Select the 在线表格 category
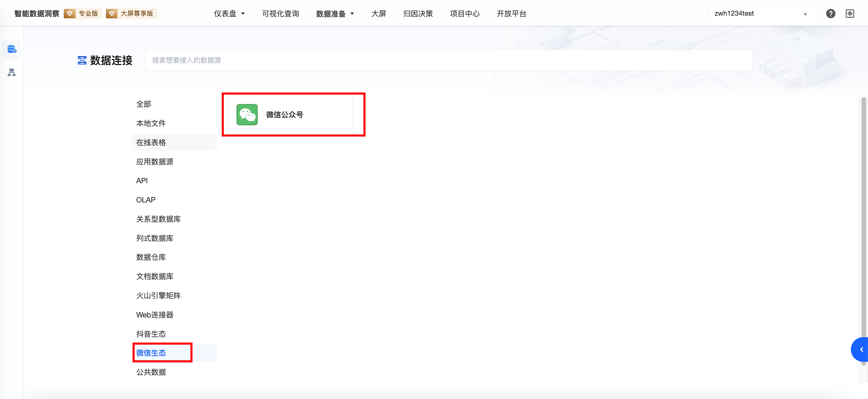 pyautogui.click(x=151, y=142)
